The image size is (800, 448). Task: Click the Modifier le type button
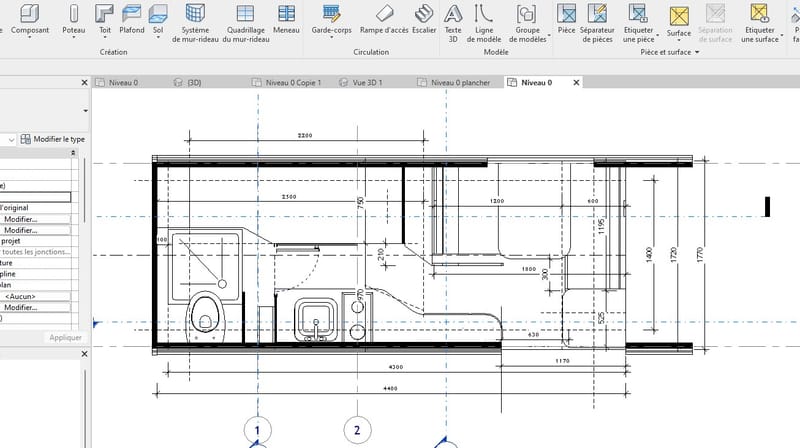[x=53, y=139]
